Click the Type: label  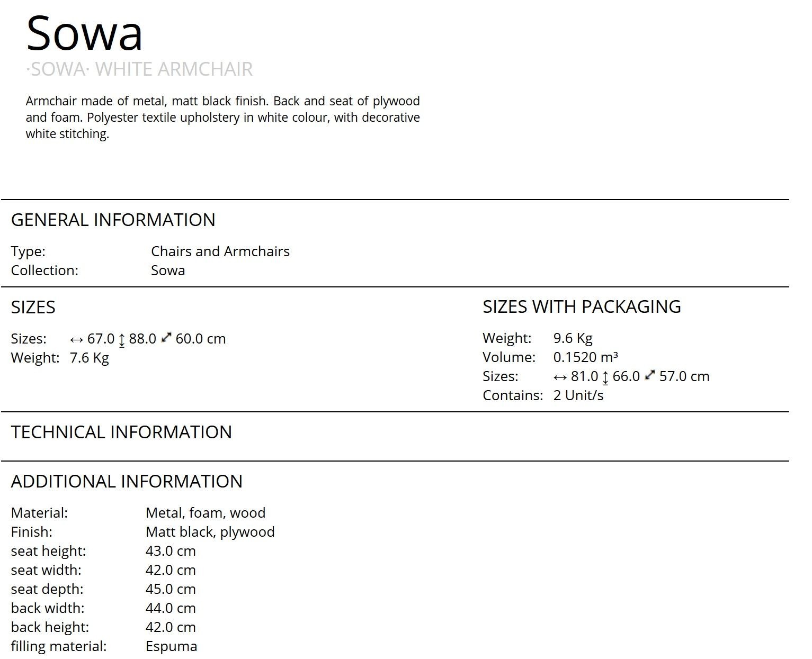[x=28, y=251]
